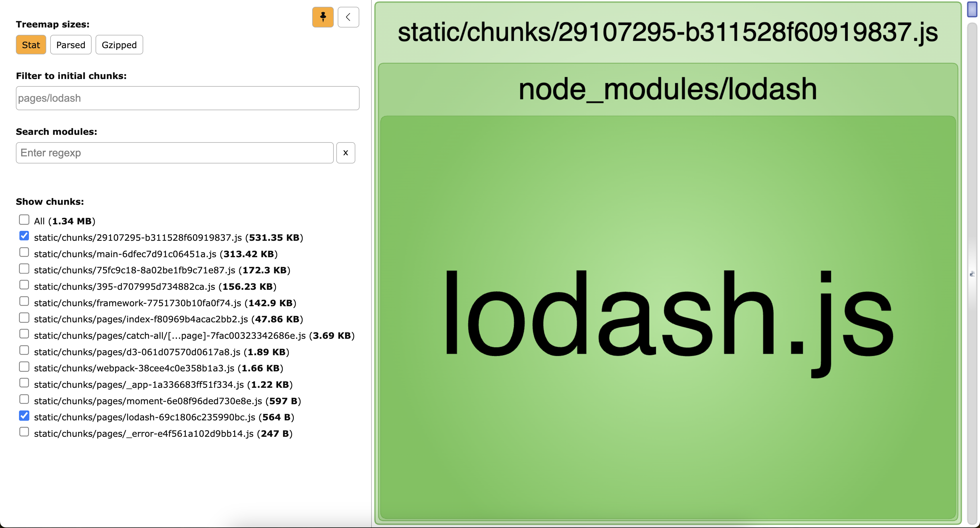980x528 pixels.
Task: Click the lodash.js treemap block
Action: pyautogui.click(x=668, y=318)
